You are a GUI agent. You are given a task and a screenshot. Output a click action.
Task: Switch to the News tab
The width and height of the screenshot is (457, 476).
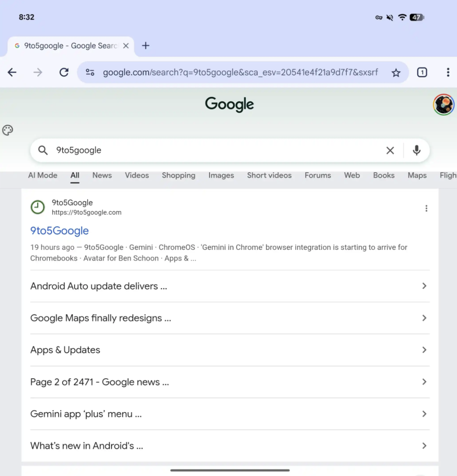click(x=102, y=175)
